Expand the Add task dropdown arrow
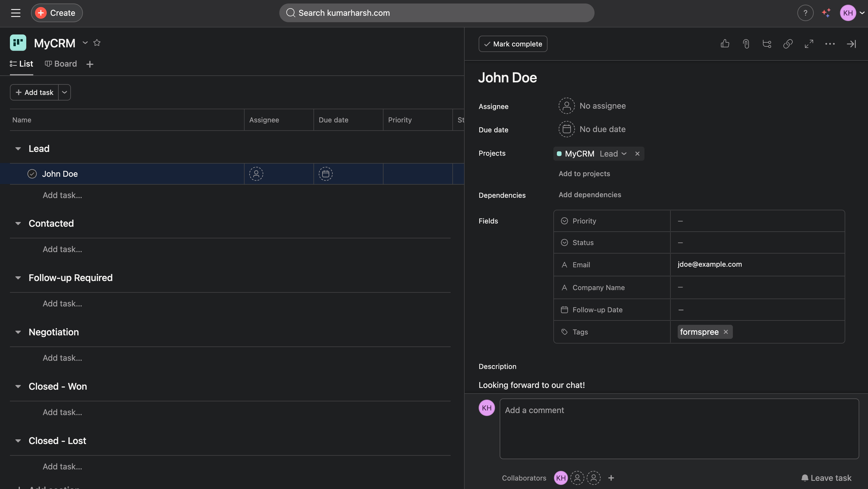The height and width of the screenshot is (489, 868). point(65,92)
